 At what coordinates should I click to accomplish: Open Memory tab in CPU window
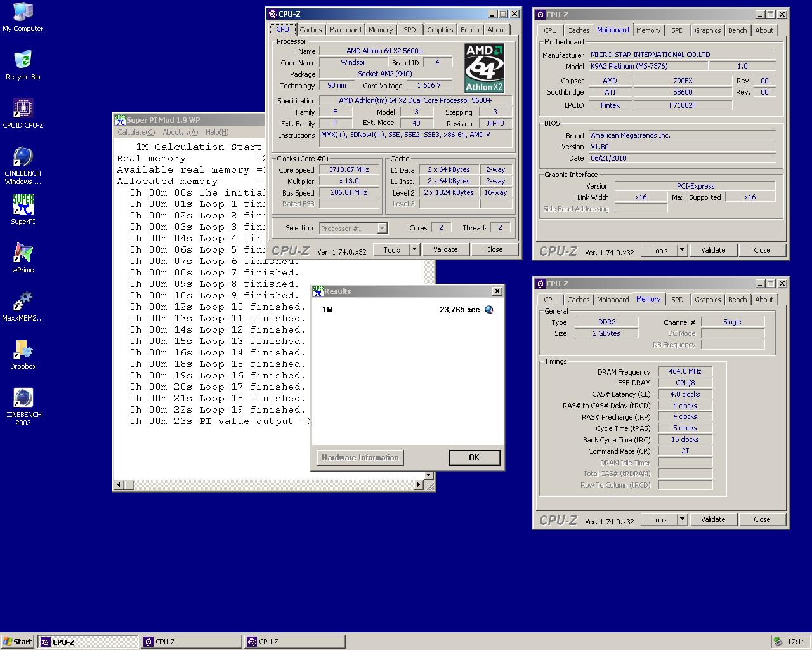[x=381, y=30]
